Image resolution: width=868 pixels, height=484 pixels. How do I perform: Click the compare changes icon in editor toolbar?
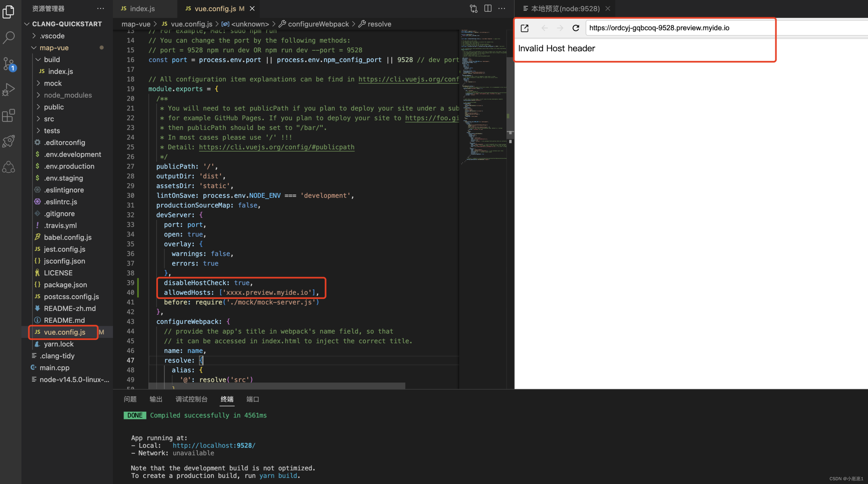(474, 8)
